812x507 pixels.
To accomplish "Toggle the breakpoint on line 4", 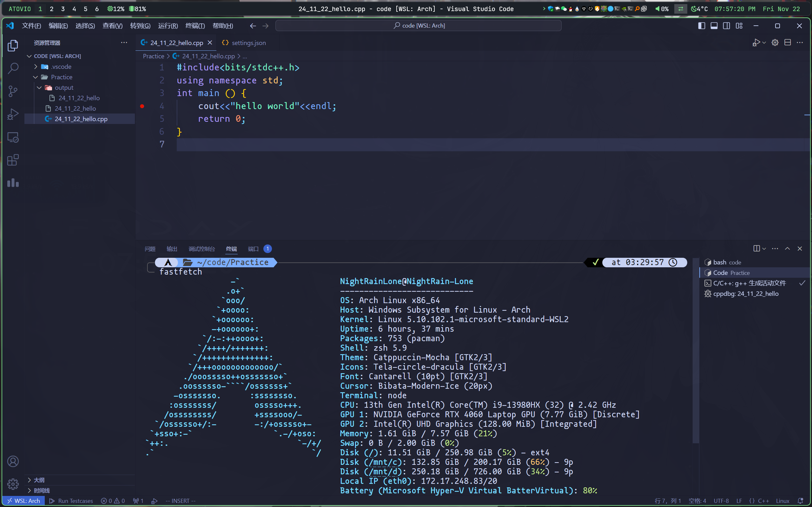I will (142, 106).
